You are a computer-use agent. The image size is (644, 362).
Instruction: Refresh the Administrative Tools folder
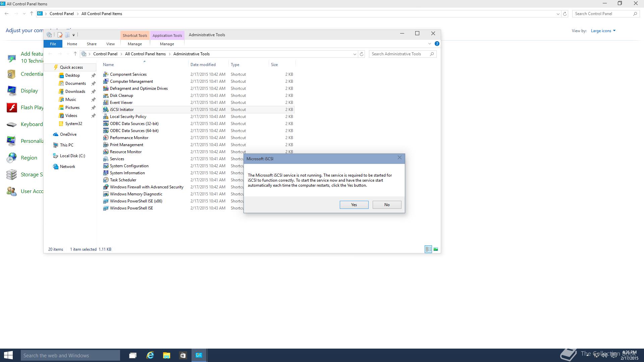pyautogui.click(x=362, y=54)
